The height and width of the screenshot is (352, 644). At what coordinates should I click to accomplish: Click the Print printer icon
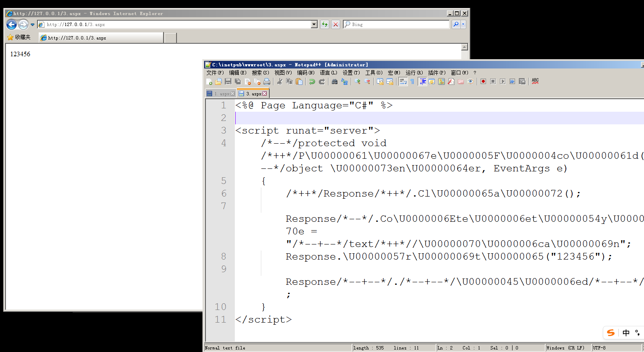[267, 81]
